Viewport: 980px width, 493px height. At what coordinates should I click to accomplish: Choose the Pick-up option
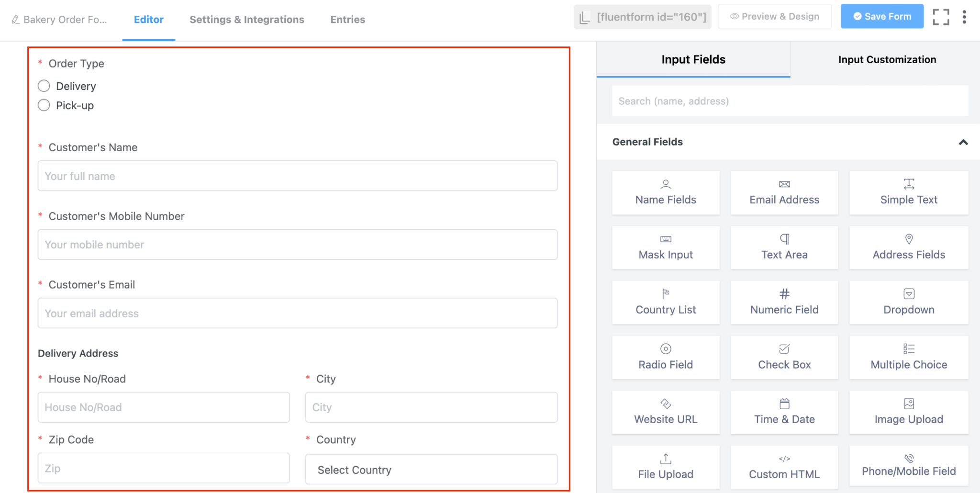tap(44, 105)
